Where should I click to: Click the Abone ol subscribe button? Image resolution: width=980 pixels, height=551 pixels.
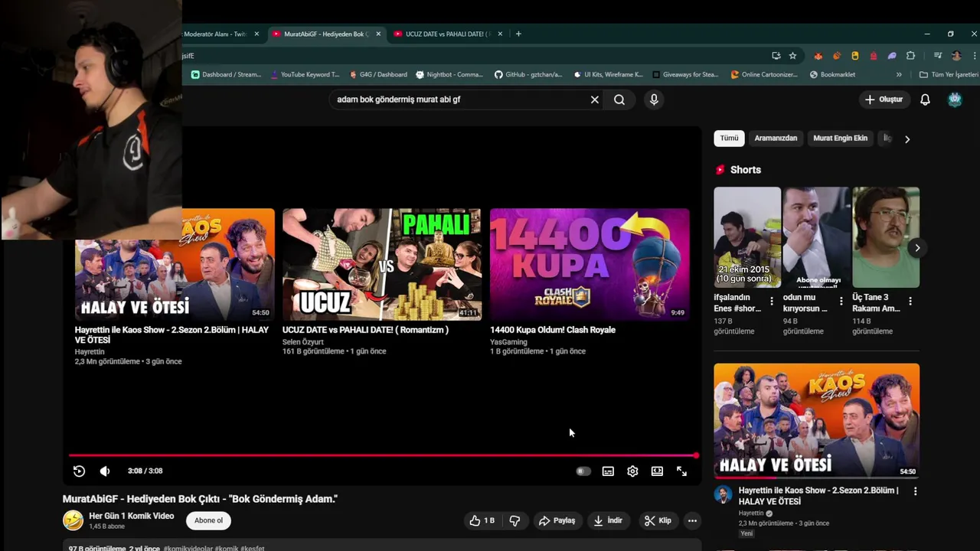208,520
